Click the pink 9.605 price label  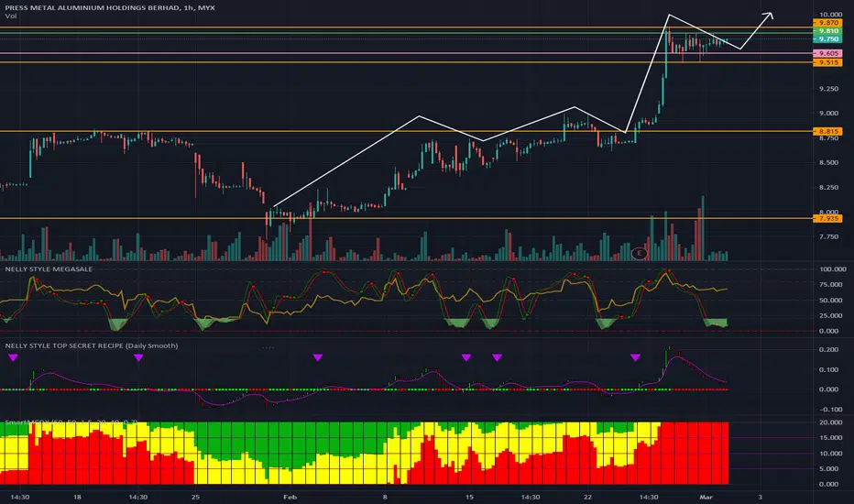click(827, 53)
